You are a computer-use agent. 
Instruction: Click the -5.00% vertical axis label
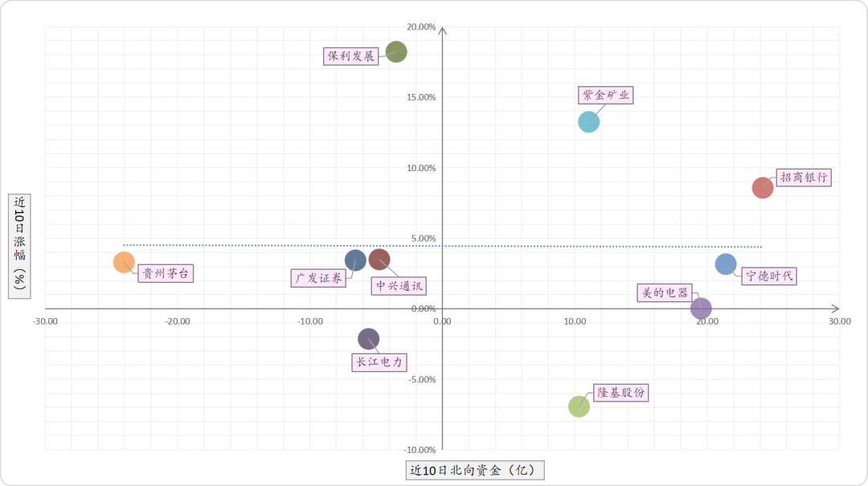(x=423, y=379)
